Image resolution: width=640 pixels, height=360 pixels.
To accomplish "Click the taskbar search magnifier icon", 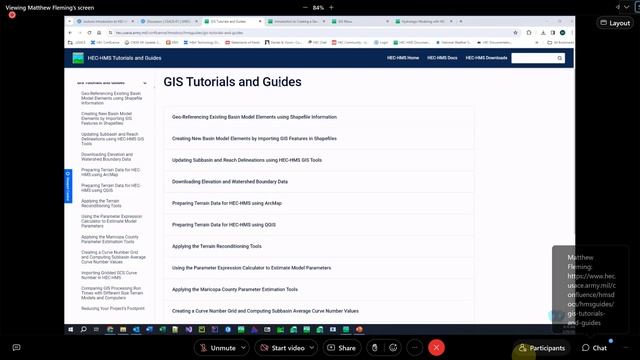I will click(x=83, y=329).
